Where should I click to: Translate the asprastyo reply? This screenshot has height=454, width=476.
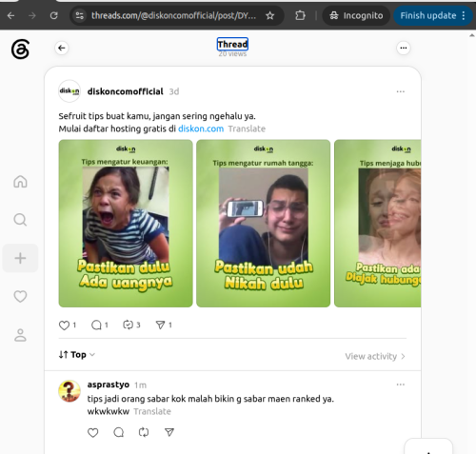click(x=152, y=411)
